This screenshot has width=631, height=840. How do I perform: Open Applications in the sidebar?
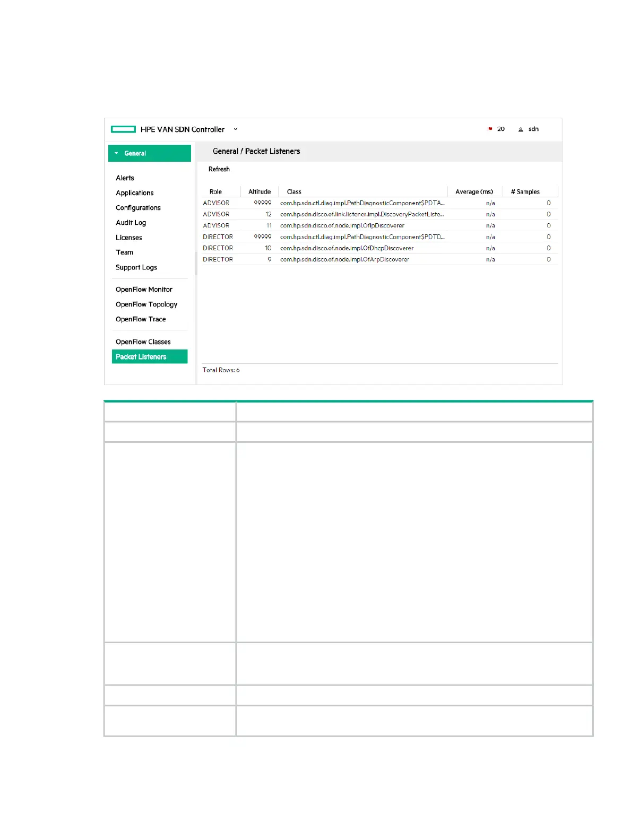(x=135, y=193)
